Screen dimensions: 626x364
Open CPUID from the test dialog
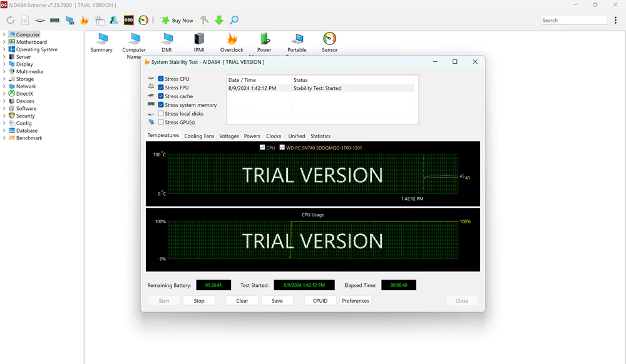[x=320, y=301]
